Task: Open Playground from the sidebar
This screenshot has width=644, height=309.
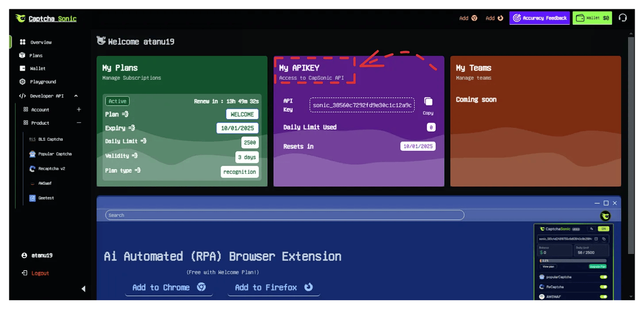Action: click(x=43, y=82)
